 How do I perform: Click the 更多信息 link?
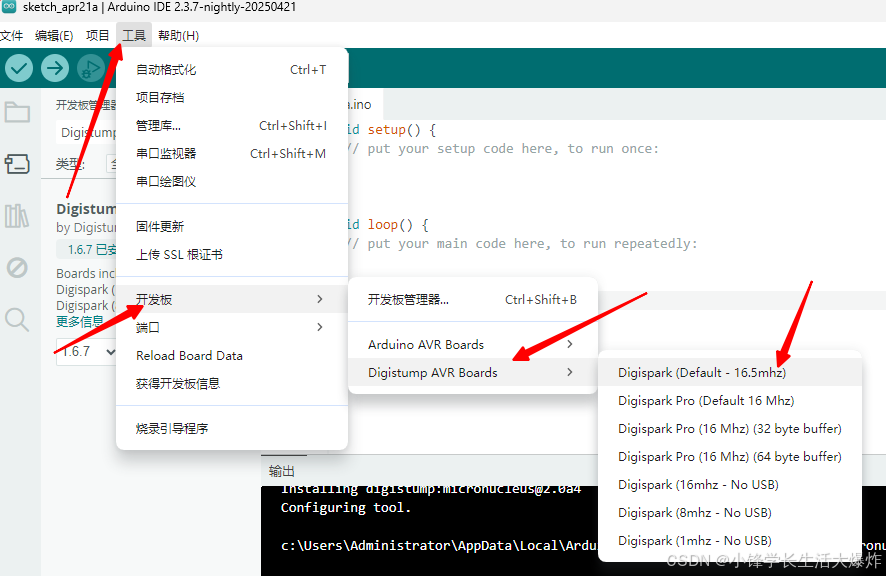[x=80, y=322]
